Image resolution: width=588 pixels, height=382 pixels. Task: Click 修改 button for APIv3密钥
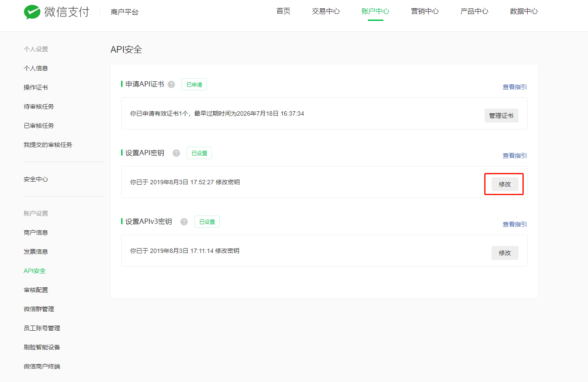pos(505,253)
